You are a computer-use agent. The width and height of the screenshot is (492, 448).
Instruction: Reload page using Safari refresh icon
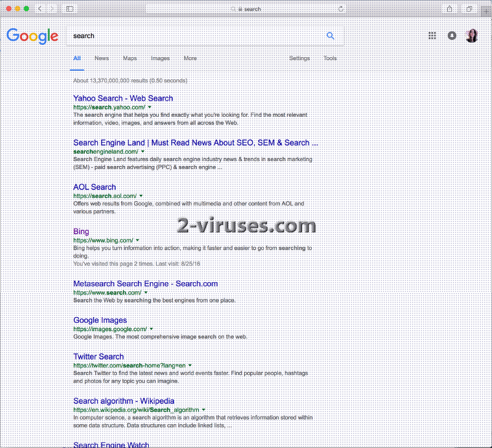(x=341, y=9)
